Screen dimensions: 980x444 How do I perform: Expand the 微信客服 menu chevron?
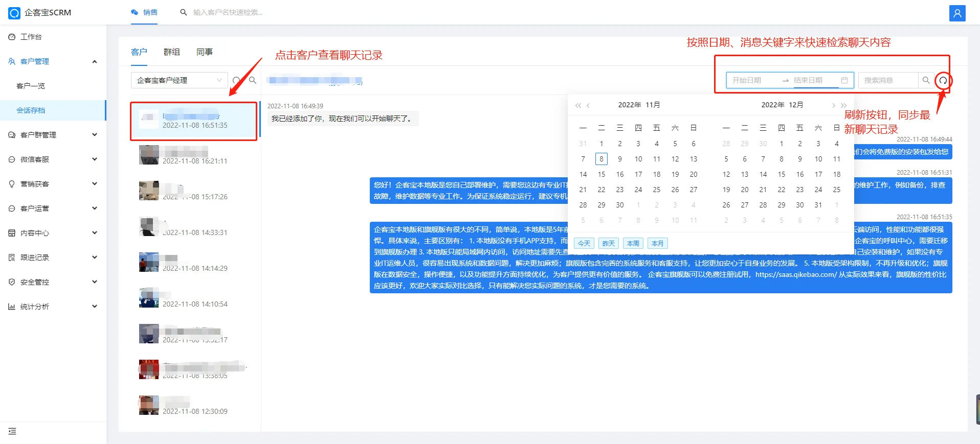(95, 159)
